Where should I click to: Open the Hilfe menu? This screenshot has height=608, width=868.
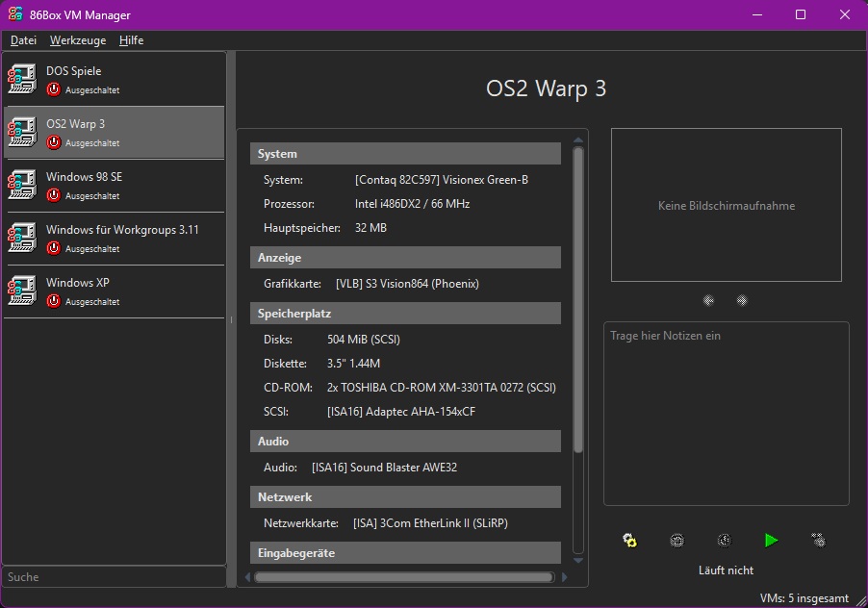[130, 40]
